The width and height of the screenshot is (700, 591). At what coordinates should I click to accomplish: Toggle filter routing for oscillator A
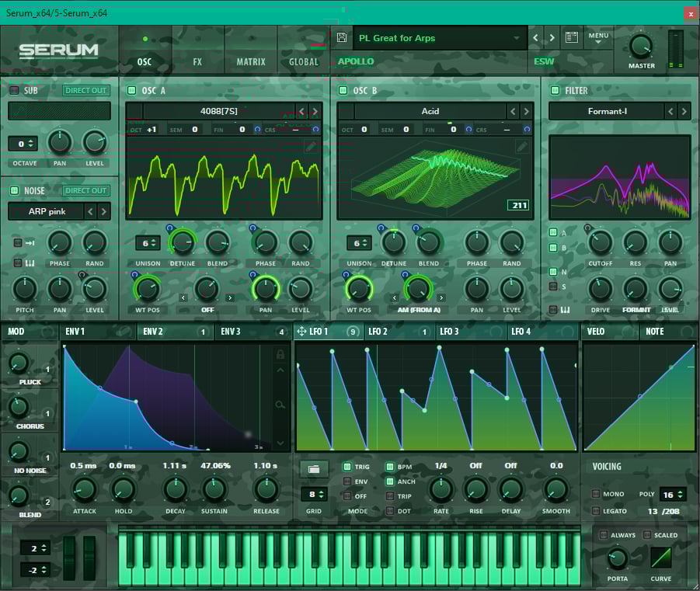pos(553,232)
